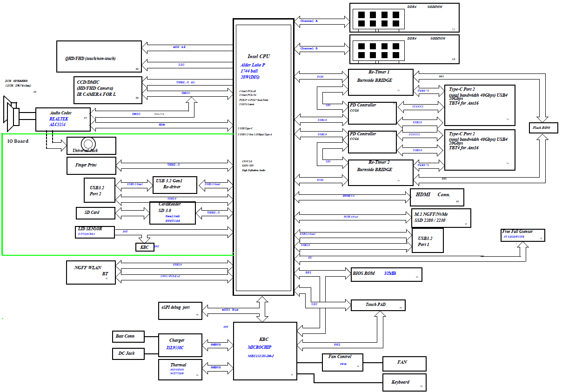Screen dimensions: 562x392
Task: Click the Universal Jack circle symbol
Action: point(88,143)
